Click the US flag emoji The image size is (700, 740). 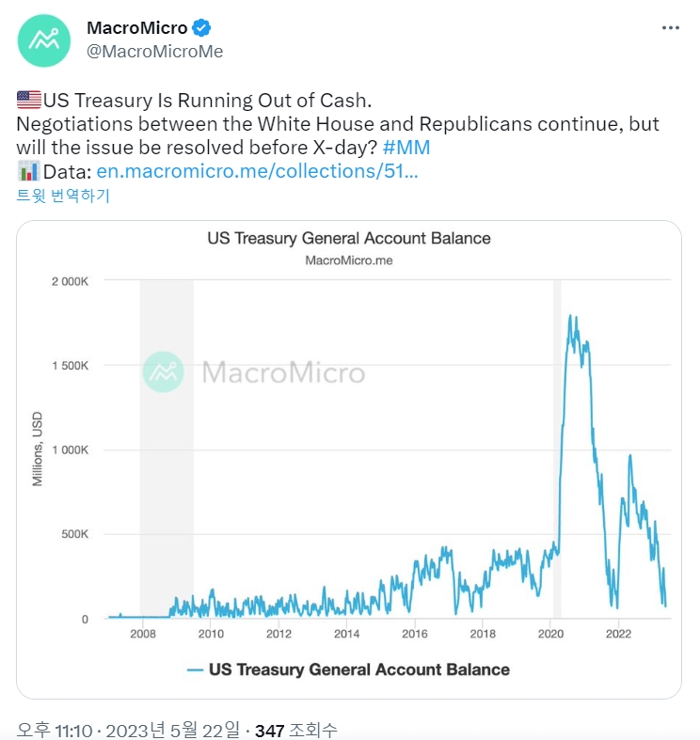29,100
